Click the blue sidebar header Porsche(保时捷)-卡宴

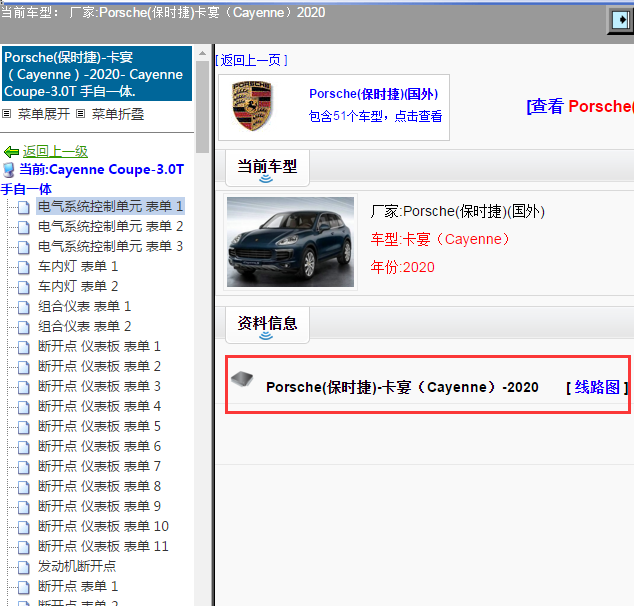97,74
